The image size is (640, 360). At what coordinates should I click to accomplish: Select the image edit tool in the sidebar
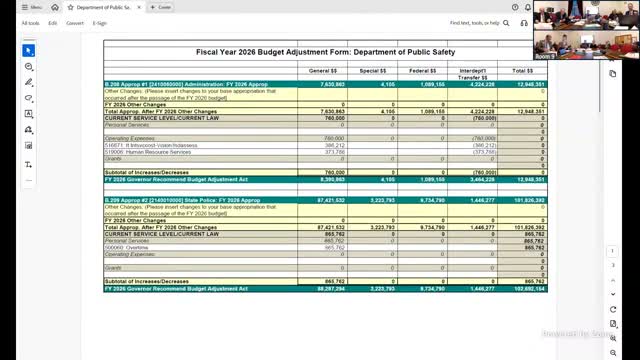click(x=29, y=145)
